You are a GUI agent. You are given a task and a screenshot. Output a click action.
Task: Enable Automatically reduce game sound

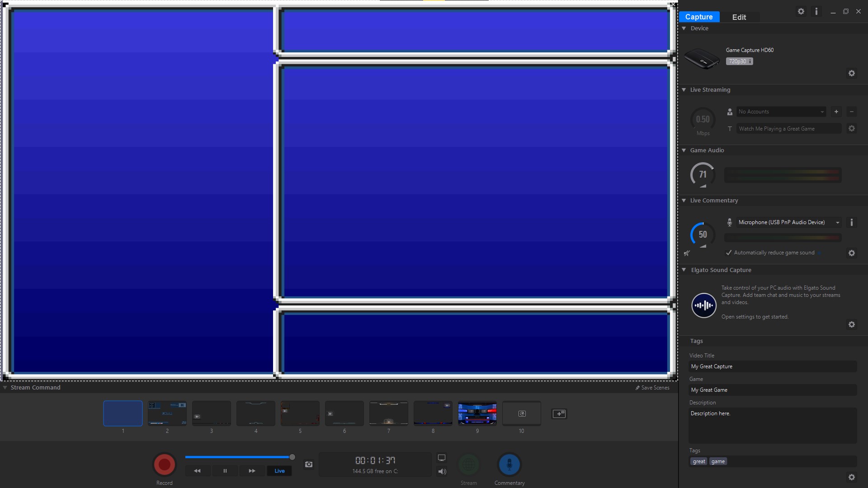[x=728, y=253]
